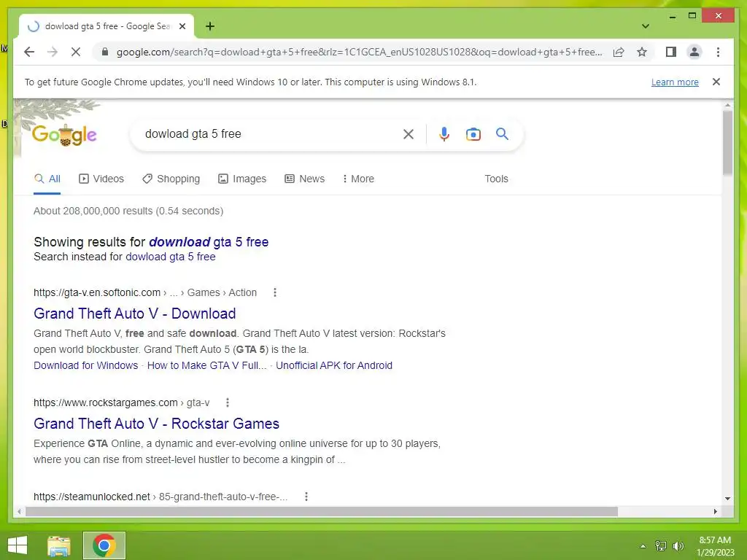
Task: Click the scroll right arrow
Action: (x=716, y=511)
